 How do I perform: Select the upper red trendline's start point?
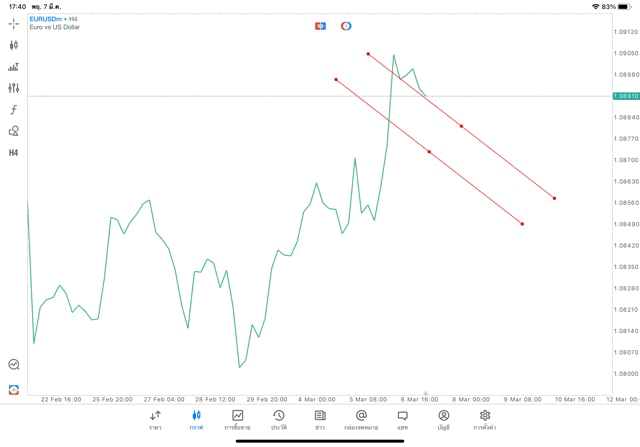tap(368, 53)
